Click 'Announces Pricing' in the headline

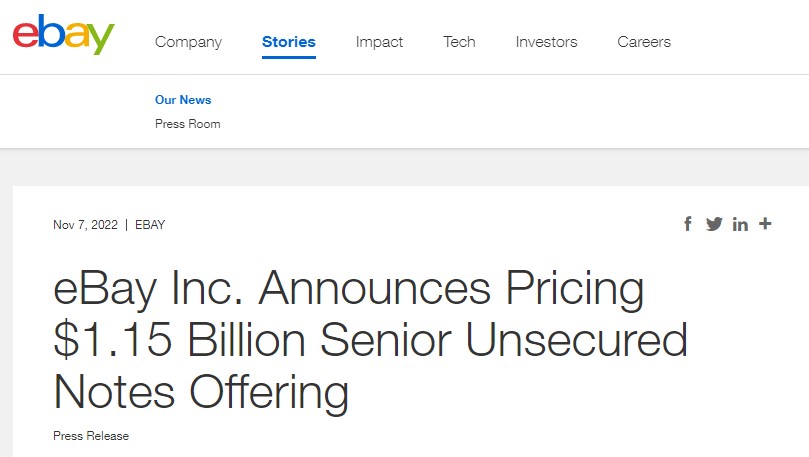coord(452,289)
